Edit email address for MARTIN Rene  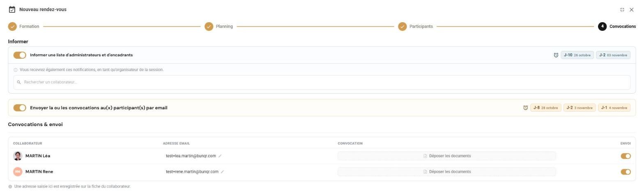point(223,172)
